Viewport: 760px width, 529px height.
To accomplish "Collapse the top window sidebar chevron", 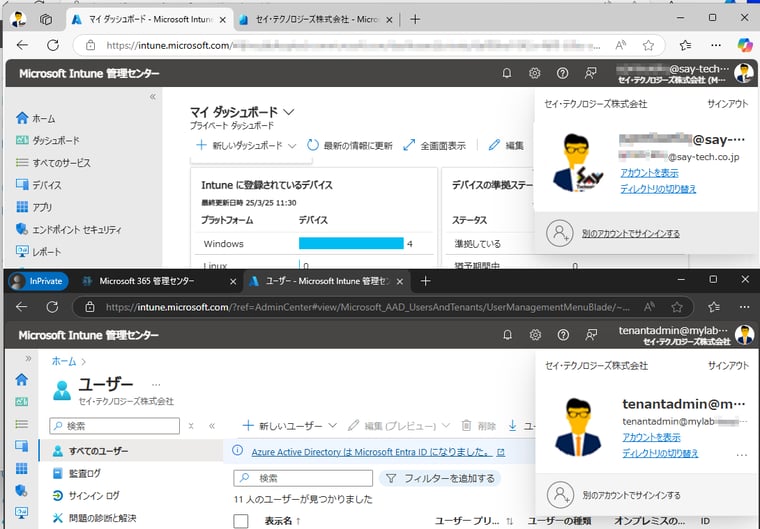I will [x=153, y=96].
